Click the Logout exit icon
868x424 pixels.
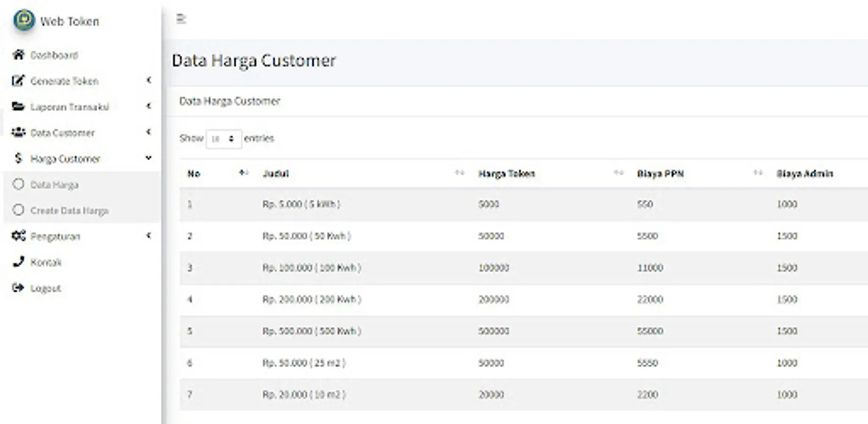tap(18, 288)
